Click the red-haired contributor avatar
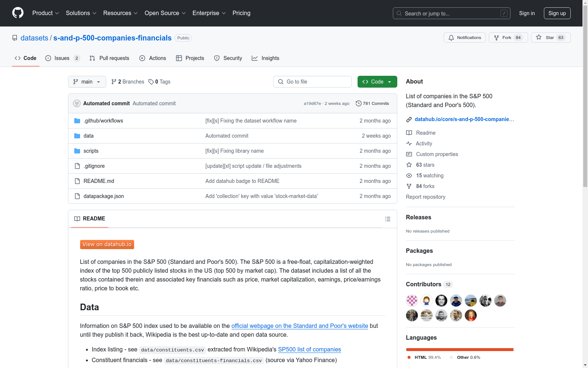Image resolution: width=588 pixels, height=368 pixels. pyautogui.click(x=471, y=315)
